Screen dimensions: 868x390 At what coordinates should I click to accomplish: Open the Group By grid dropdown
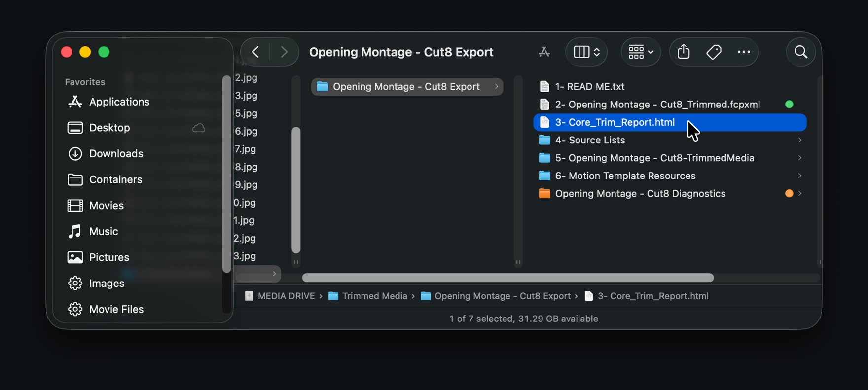pos(641,52)
